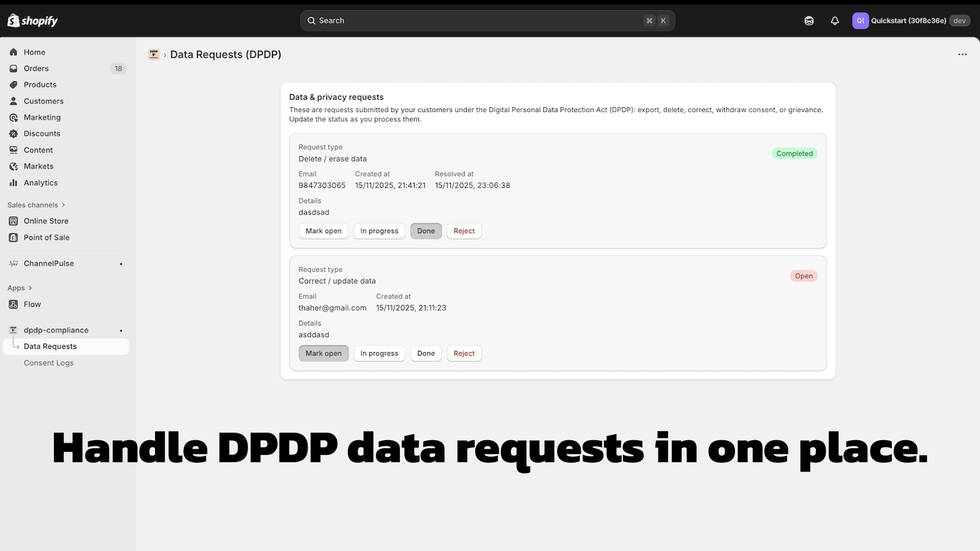Open the Shopify logo at top left
Screen dimensions: 980x551
click(12, 20)
